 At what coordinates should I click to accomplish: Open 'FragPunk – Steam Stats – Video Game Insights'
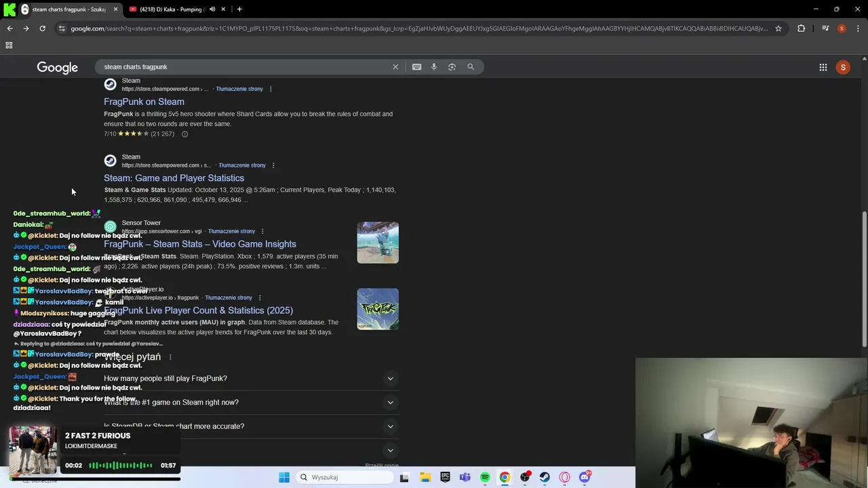pos(200,244)
